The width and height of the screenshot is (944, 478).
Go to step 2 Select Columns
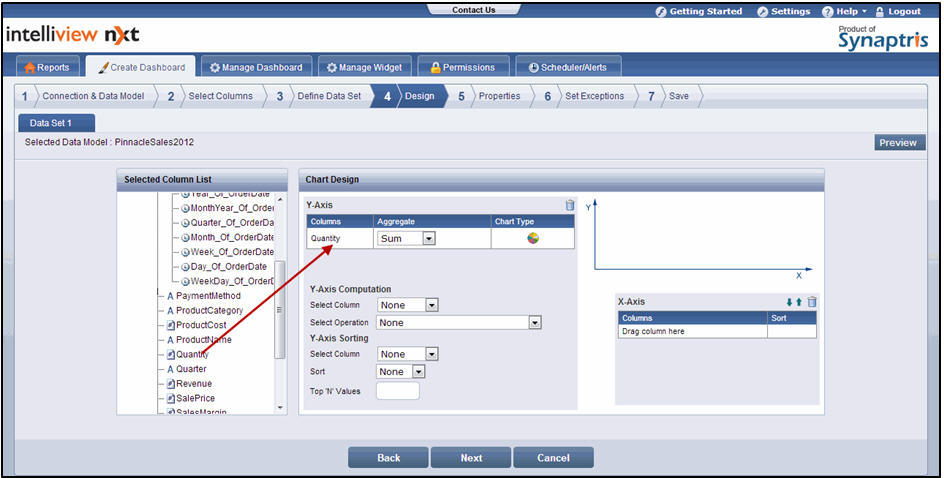tap(211, 96)
